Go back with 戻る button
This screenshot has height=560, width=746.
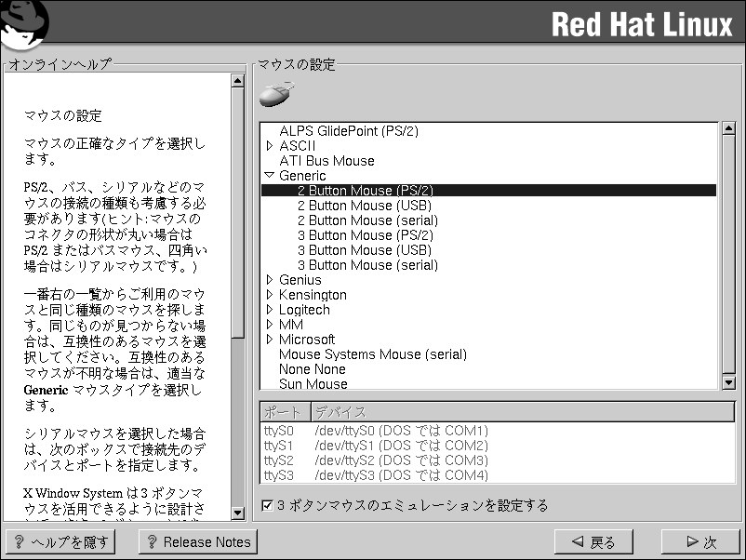click(x=593, y=542)
